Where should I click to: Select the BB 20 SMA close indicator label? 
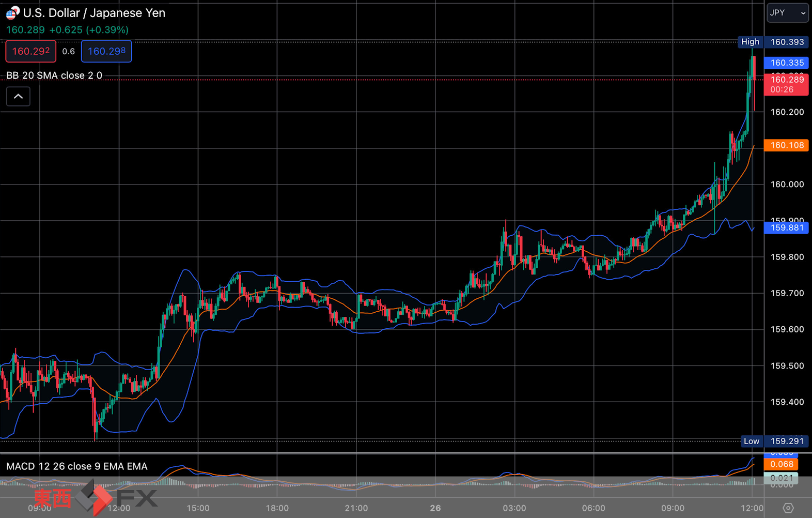[54, 75]
